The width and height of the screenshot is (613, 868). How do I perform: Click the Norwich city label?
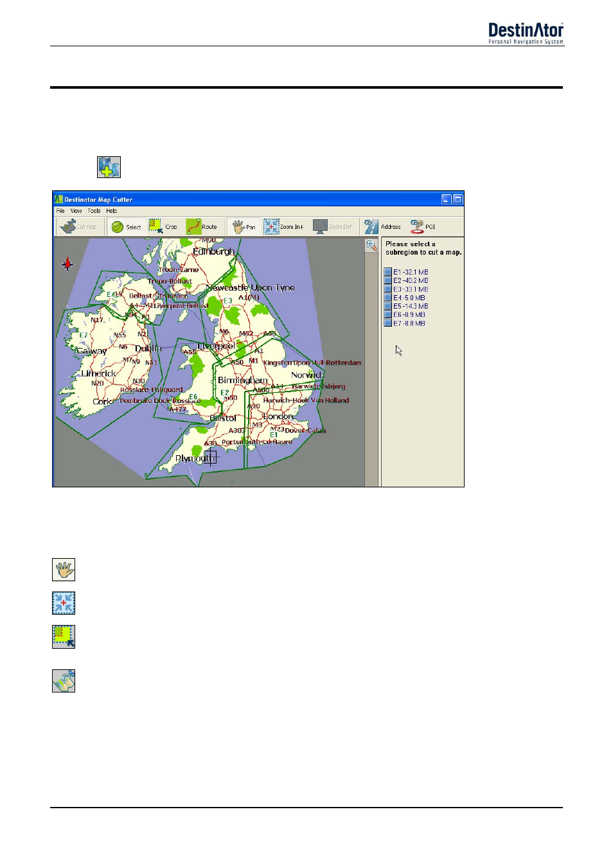click(307, 375)
